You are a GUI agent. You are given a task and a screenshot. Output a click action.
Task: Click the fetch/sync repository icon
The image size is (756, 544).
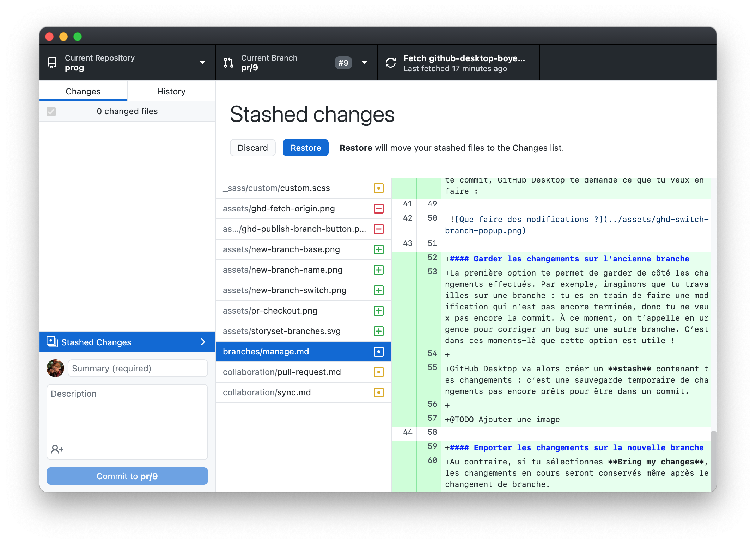tap(390, 63)
